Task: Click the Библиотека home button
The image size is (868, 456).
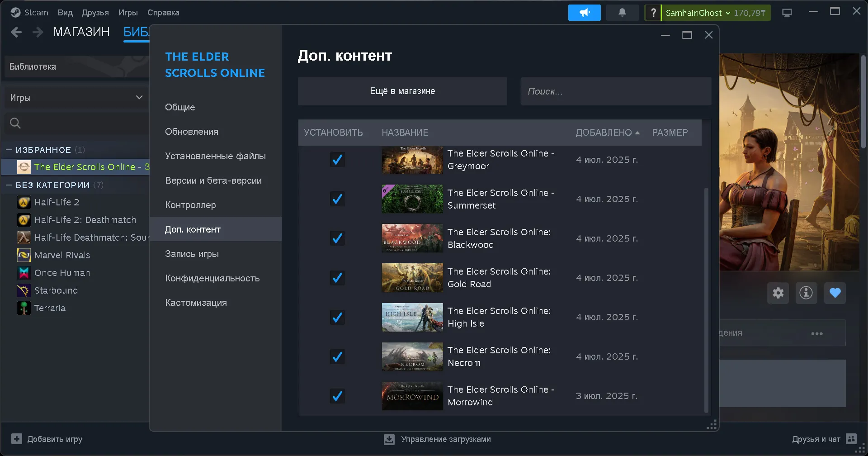Action: (x=76, y=66)
